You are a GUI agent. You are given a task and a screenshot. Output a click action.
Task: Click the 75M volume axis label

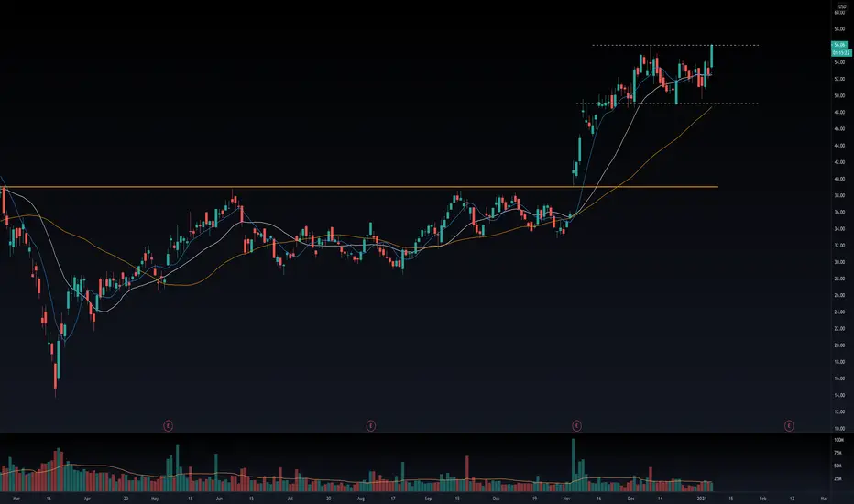click(x=839, y=453)
